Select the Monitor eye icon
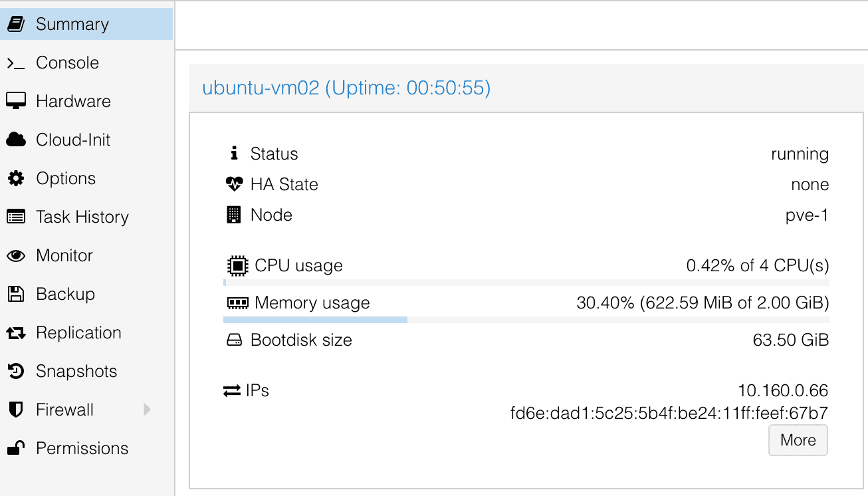The height and width of the screenshot is (496, 868). 16,255
